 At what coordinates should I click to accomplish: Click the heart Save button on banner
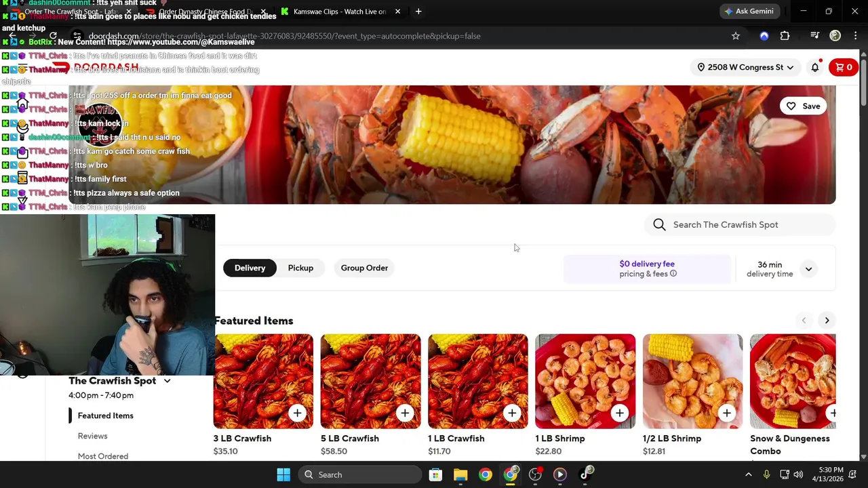click(x=803, y=106)
